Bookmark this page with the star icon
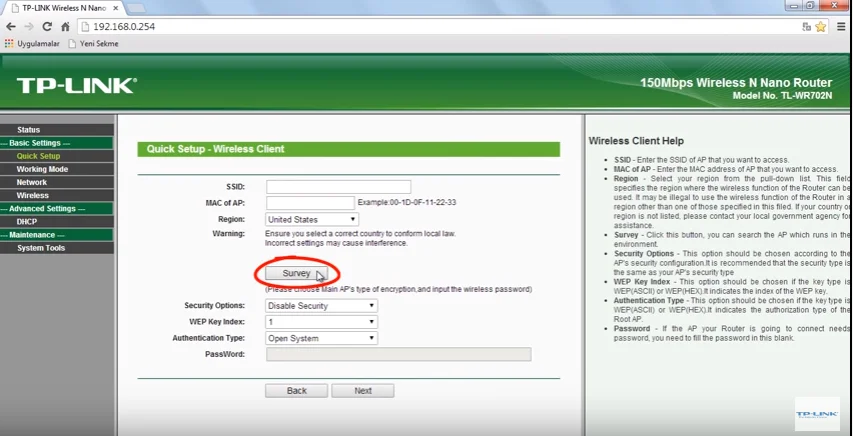The width and height of the screenshot is (853, 436). [822, 26]
